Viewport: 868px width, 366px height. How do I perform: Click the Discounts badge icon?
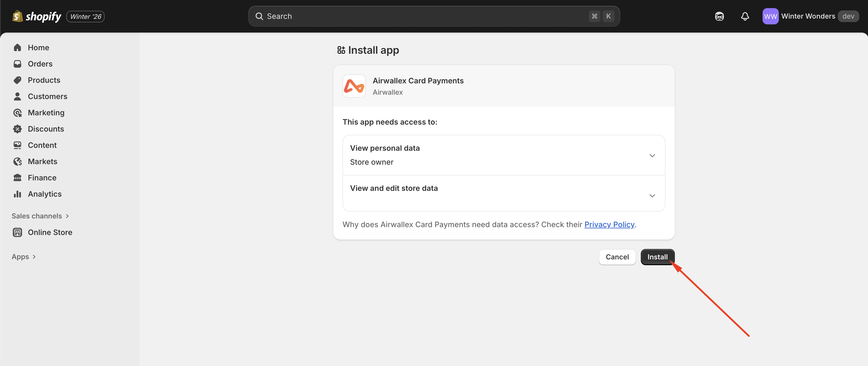(x=17, y=129)
